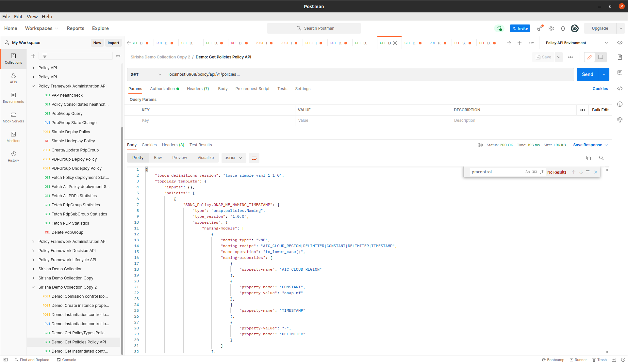Open a new request tab with plus

click(520, 43)
